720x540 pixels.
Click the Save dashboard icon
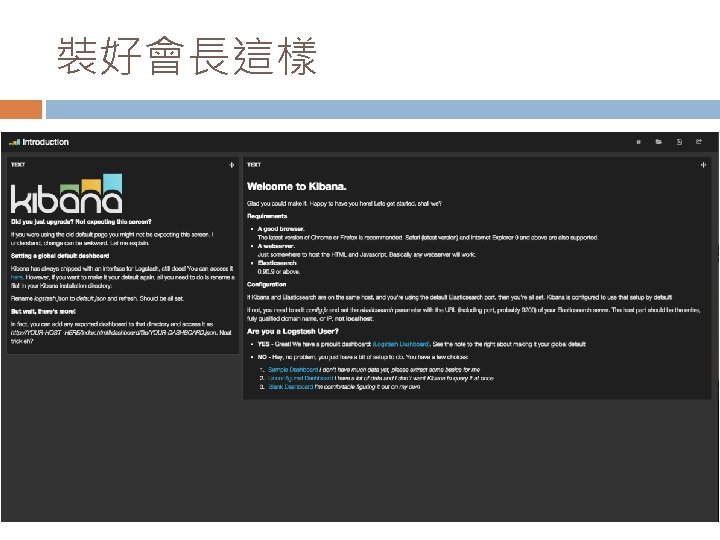tap(679, 142)
